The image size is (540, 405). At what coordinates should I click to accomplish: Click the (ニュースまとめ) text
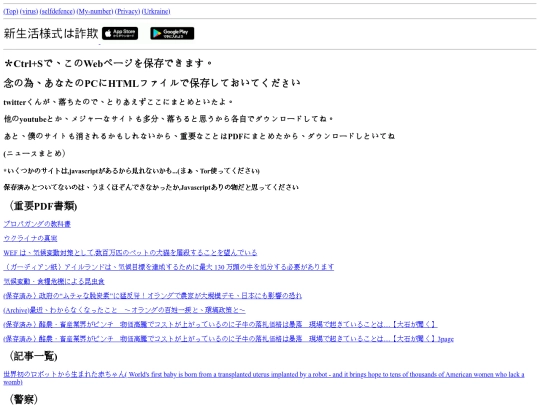click(34, 153)
